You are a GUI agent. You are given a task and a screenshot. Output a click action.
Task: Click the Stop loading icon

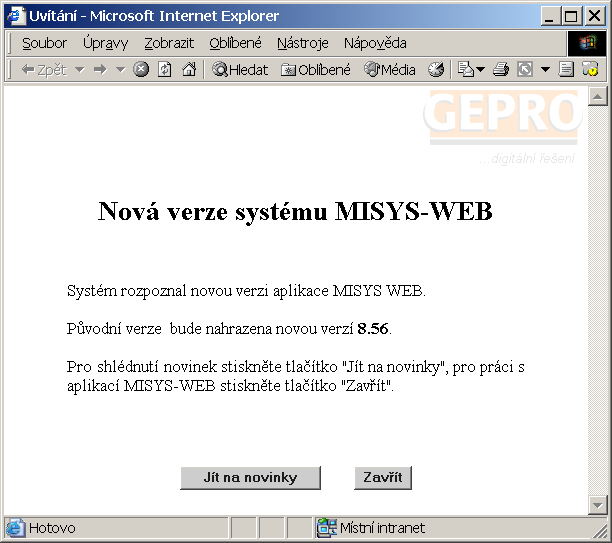[141, 69]
